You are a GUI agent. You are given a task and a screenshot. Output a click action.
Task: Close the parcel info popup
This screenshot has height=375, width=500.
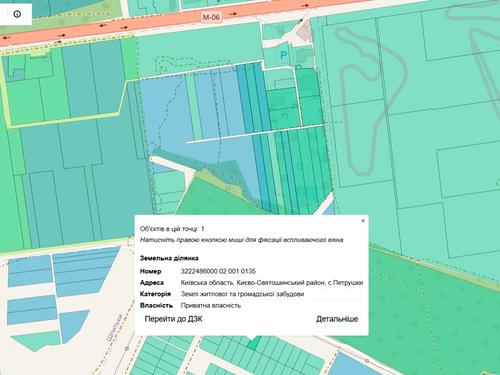(363, 221)
